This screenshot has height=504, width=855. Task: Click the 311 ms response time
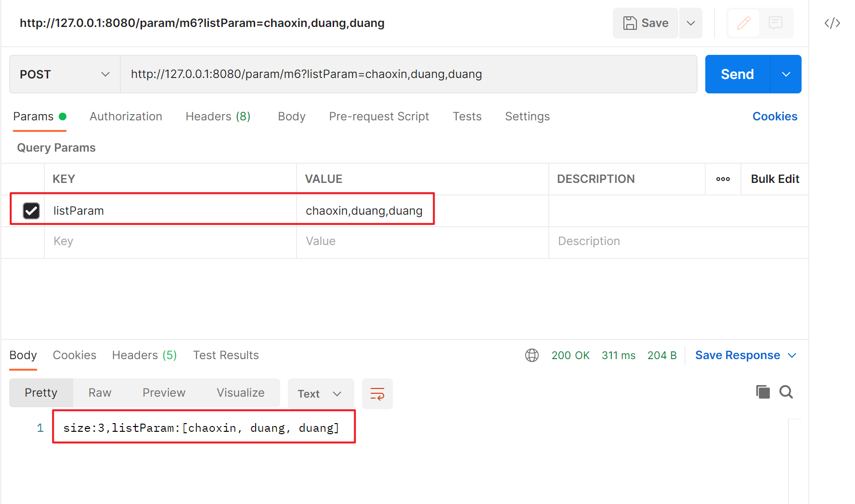(x=619, y=355)
